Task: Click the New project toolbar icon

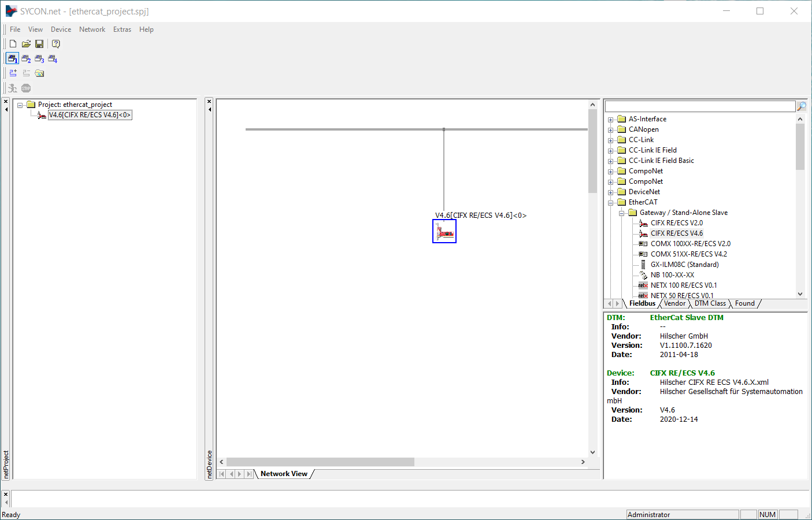Action: (x=13, y=44)
